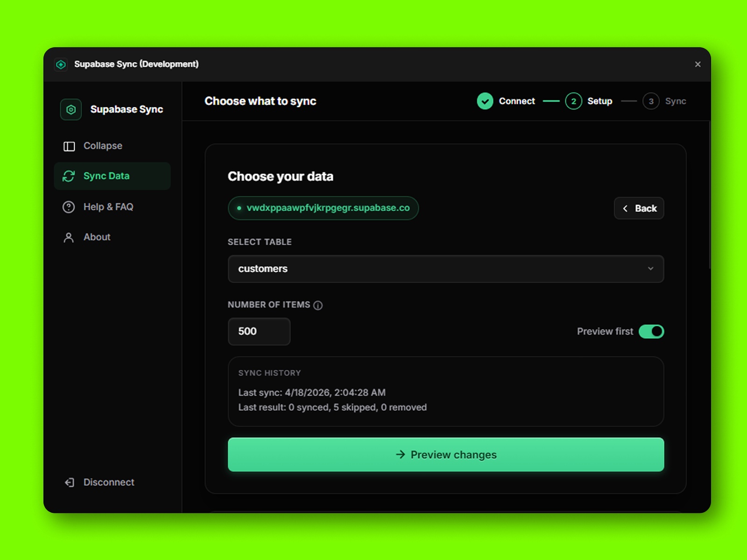Viewport: 747px width, 560px height.
Task: Expand the SELECT TABLE chevron
Action: (x=651, y=269)
